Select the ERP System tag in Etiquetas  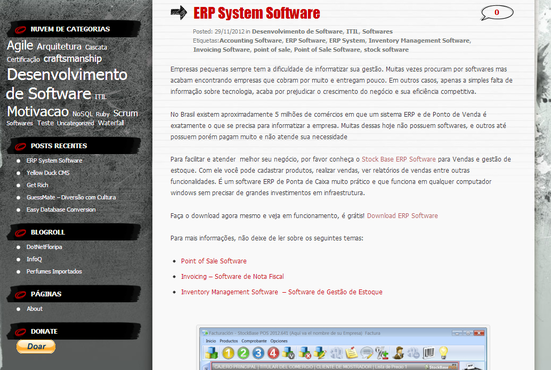click(347, 40)
